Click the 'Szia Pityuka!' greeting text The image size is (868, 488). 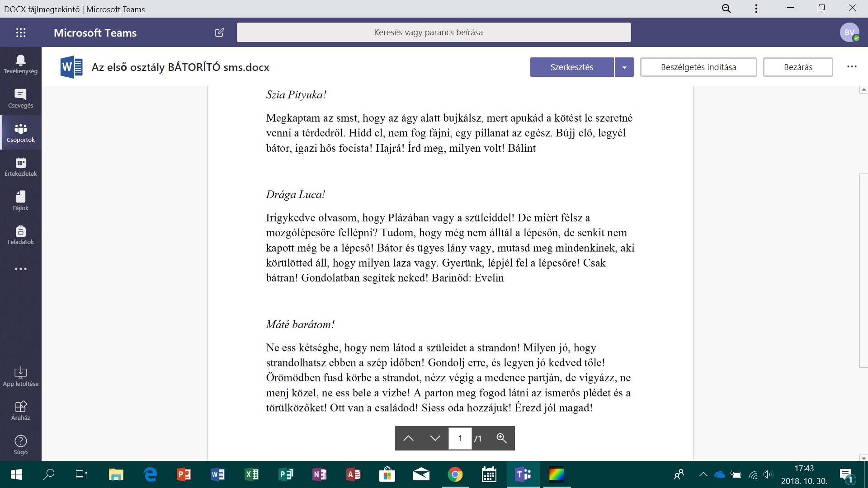[296, 95]
